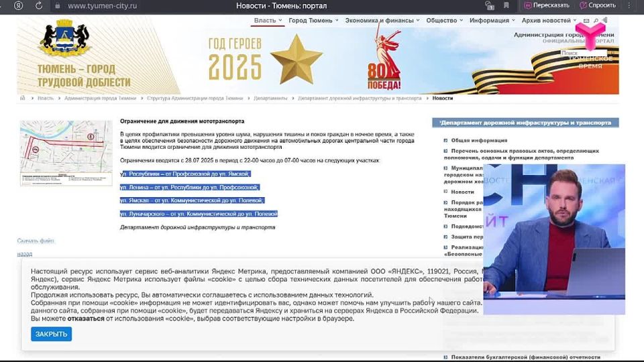Expand the Власть menu
Image resolution: width=644 pixels, height=362 pixels.
[268, 20]
